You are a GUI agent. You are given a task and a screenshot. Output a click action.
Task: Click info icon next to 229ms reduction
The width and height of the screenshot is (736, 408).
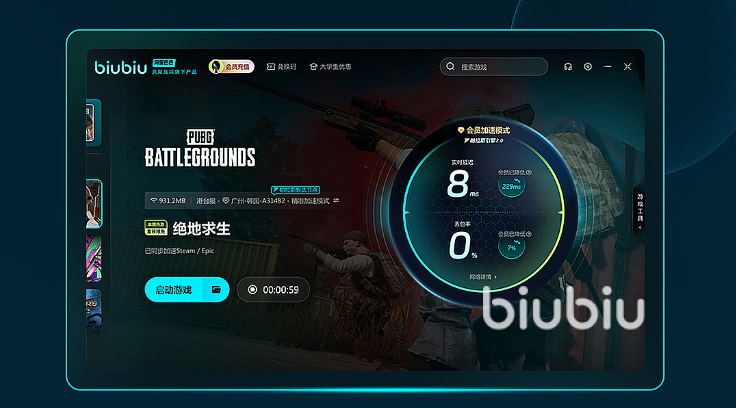point(529,172)
